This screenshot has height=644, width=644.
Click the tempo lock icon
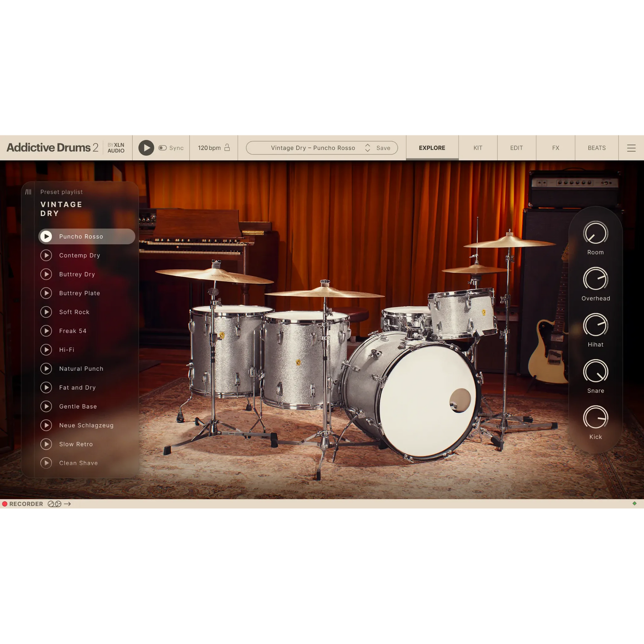[227, 148]
